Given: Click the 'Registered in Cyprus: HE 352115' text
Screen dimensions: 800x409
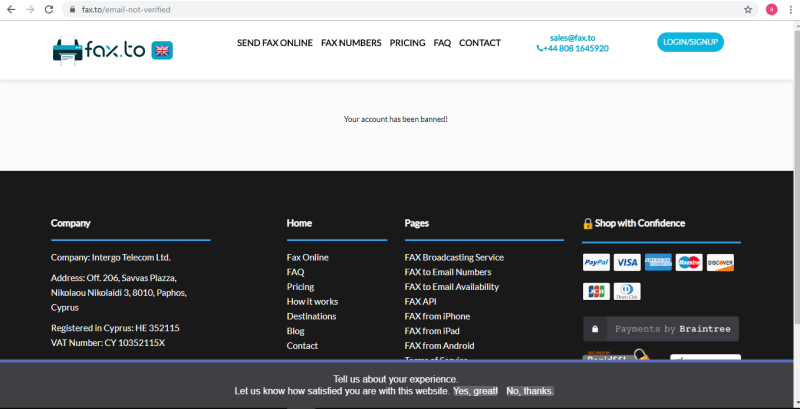Looking at the screenshot, I should 115,328.
